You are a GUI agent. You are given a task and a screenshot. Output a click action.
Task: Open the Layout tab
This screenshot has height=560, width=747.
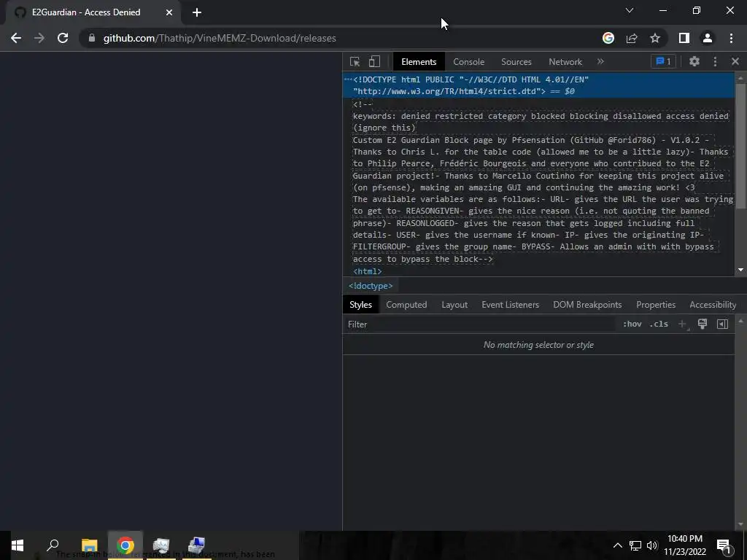tap(454, 305)
